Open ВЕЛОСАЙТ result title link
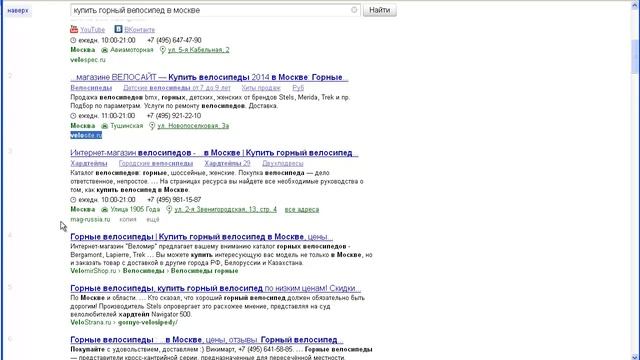 (209, 77)
